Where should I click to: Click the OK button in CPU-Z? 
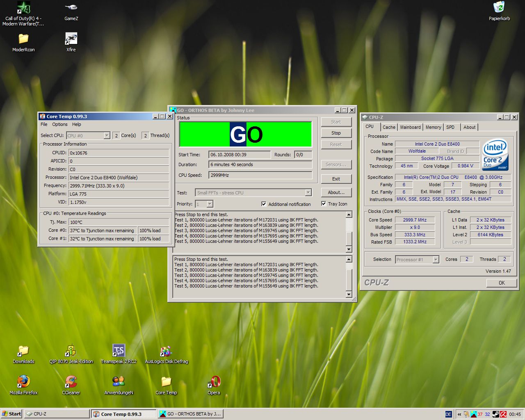point(501,283)
